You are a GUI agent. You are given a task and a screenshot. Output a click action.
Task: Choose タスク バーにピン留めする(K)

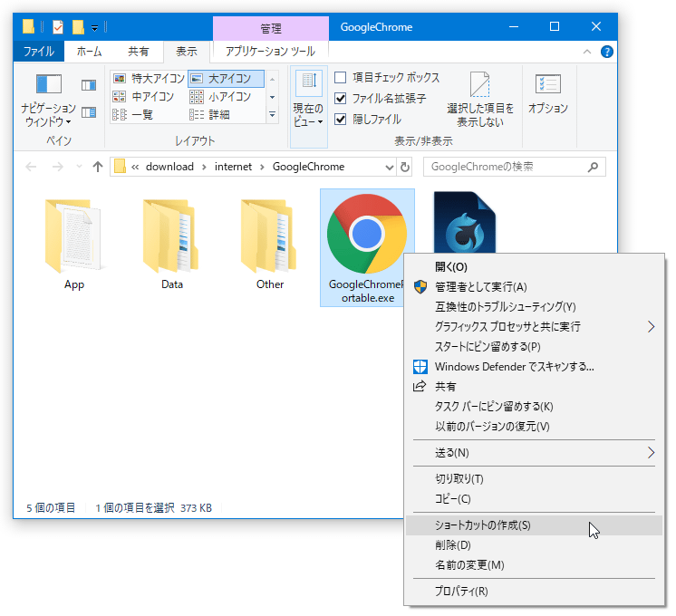534,406
